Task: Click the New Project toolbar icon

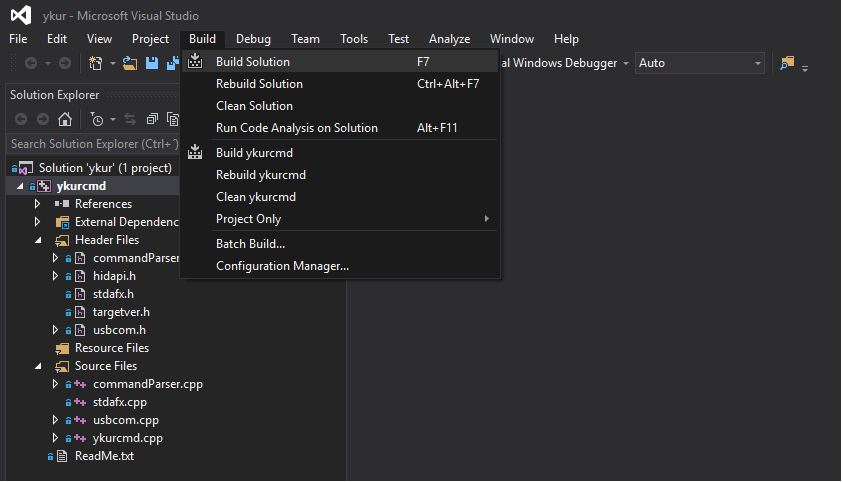Action: (96, 63)
